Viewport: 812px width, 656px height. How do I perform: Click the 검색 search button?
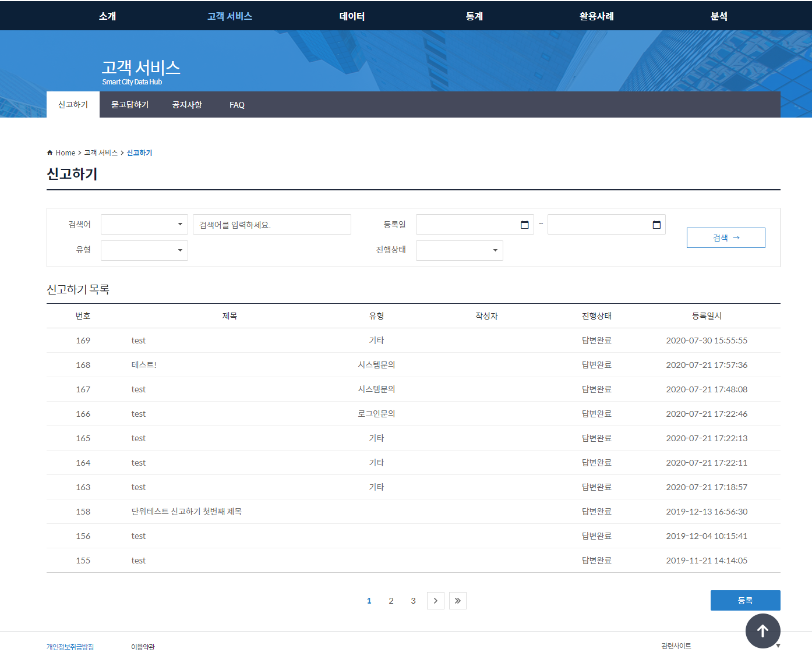coord(725,237)
